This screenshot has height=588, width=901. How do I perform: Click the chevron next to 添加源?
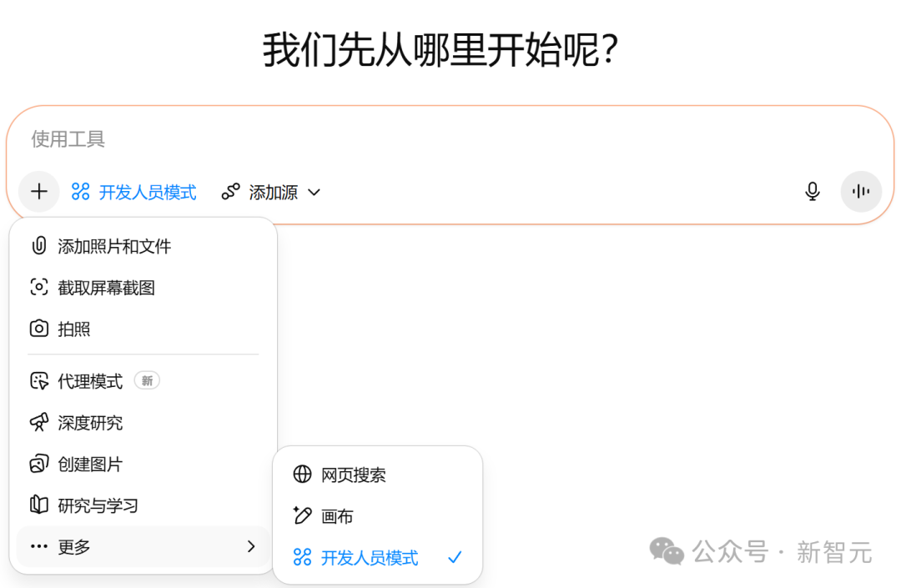[x=315, y=193]
